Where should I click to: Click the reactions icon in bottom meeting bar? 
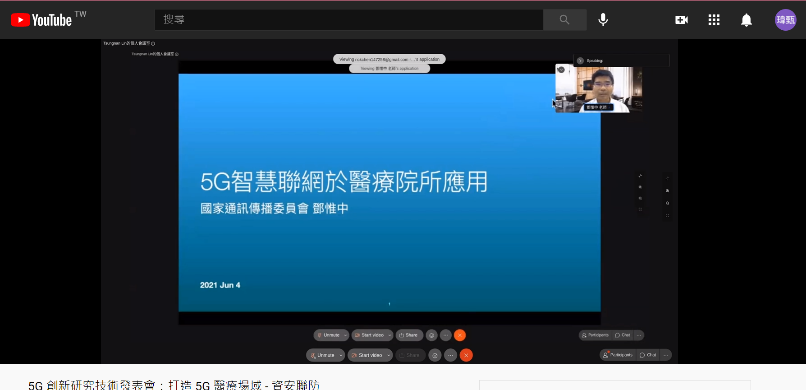(x=435, y=355)
